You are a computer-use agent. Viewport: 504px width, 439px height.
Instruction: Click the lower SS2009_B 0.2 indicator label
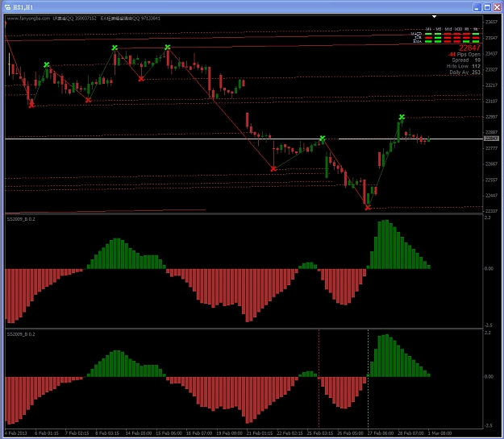[x=21, y=334]
